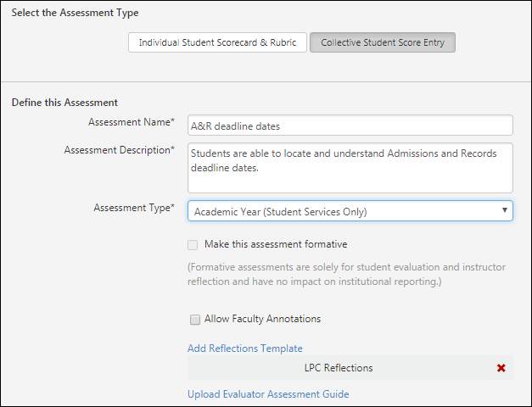Image resolution: width=532 pixels, height=407 pixels.
Task: Remove LPC Reflections with the red X
Action: 501,368
